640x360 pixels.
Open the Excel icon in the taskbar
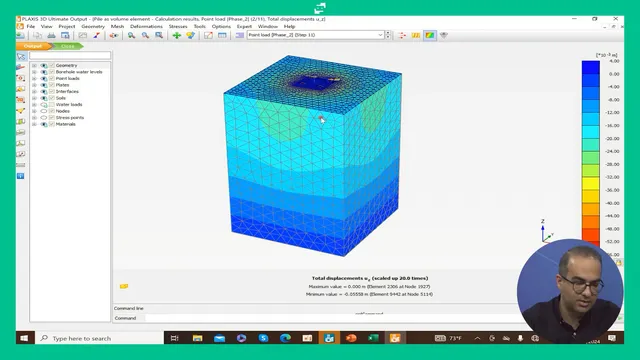pyautogui.click(x=373, y=338)
